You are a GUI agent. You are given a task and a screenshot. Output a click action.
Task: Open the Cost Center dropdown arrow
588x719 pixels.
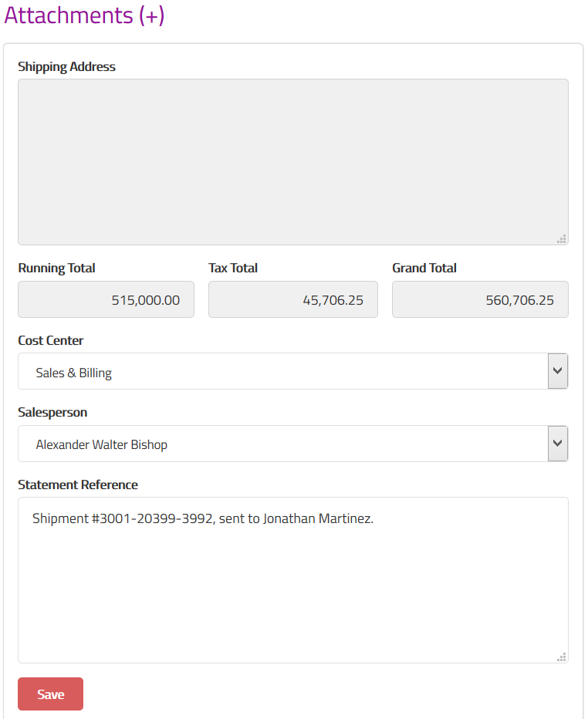[557, 371]
